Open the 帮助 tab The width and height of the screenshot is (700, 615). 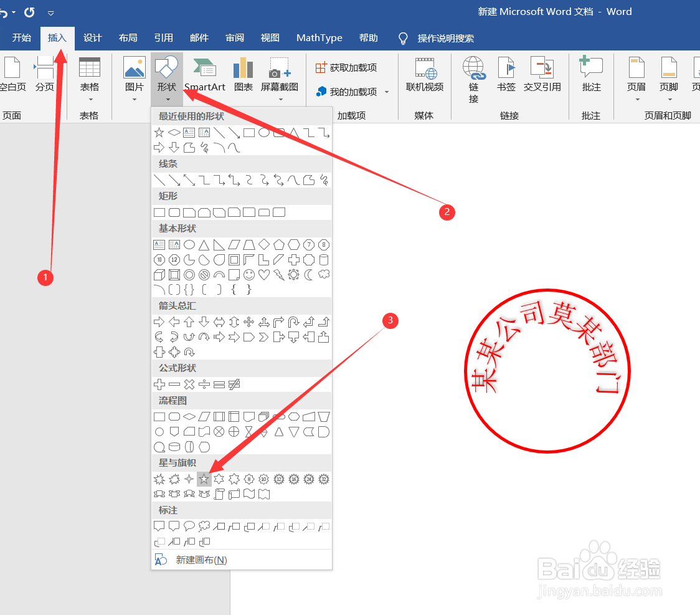(x=368, y=38)
